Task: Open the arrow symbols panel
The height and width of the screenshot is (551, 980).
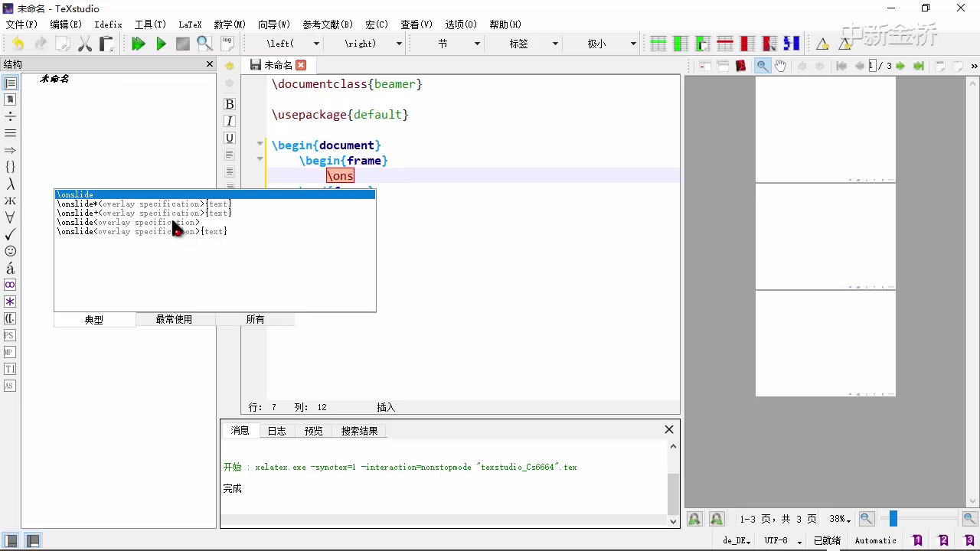Action: 10,150
